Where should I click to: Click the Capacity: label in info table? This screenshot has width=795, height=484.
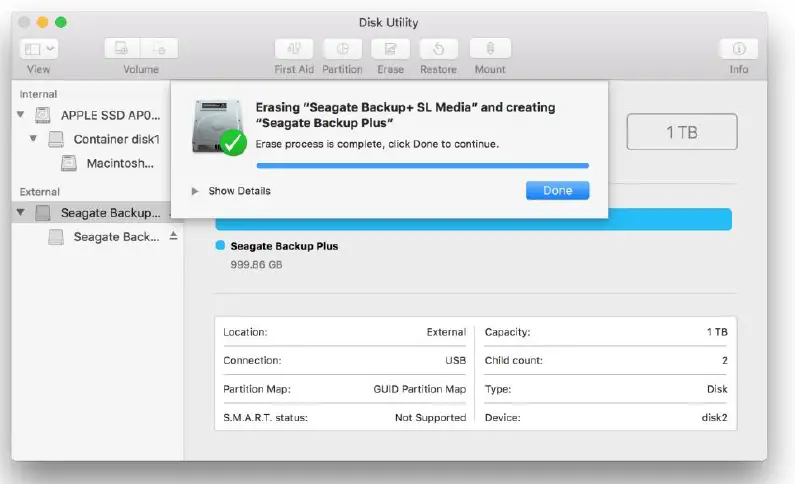point(508,332)
